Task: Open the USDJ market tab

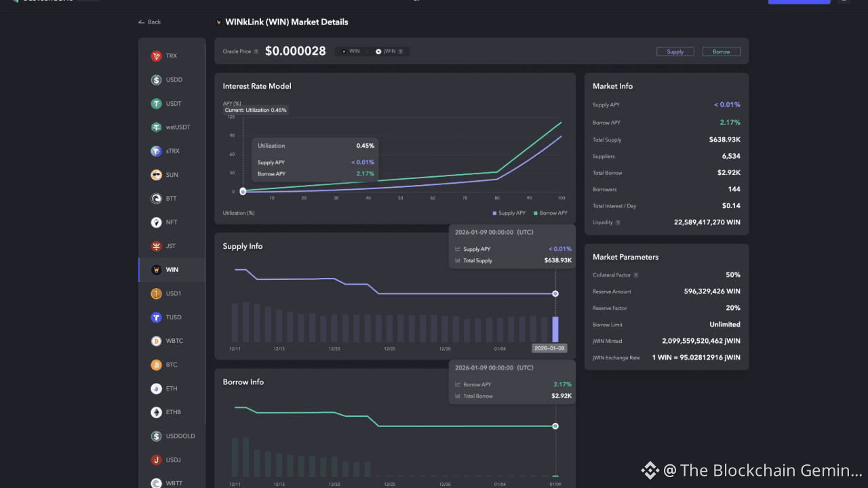Action: pyautogui.click(x=172, y=460)
